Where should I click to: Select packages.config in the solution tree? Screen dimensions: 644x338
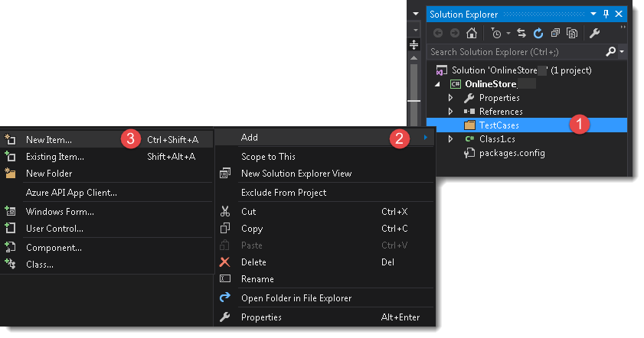(512, 153)
